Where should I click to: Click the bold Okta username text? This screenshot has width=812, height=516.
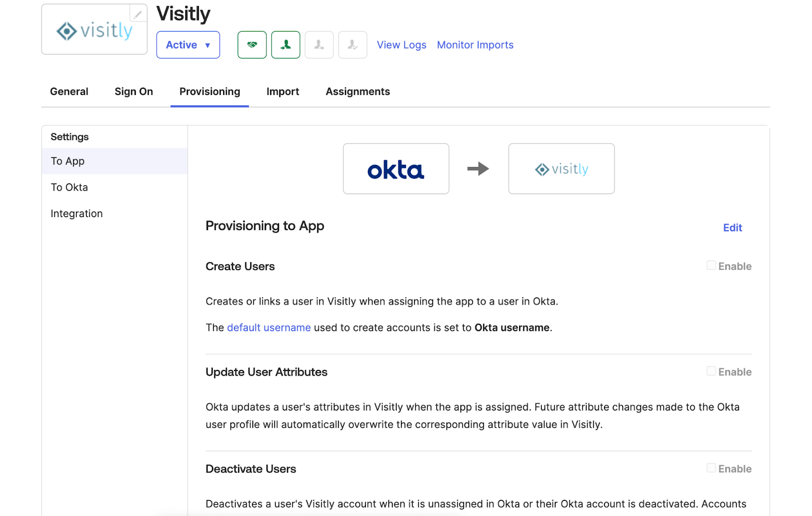[512, 328]
